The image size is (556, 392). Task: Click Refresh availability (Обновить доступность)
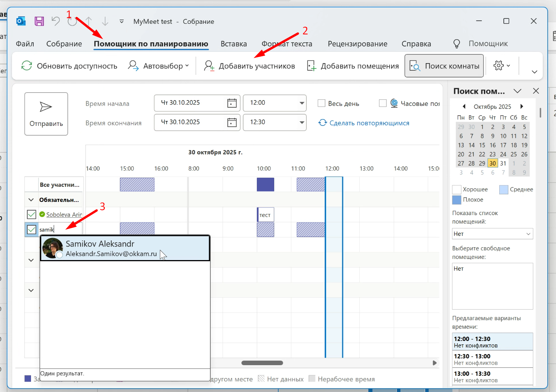pyautogui.click(x=69, y=66)
